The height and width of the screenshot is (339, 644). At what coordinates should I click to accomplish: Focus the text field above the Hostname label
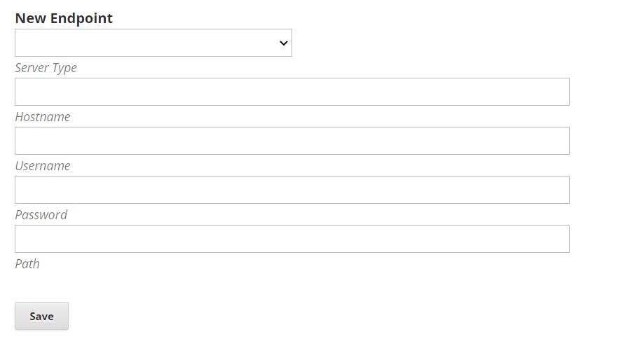click(x=292, y=92)
